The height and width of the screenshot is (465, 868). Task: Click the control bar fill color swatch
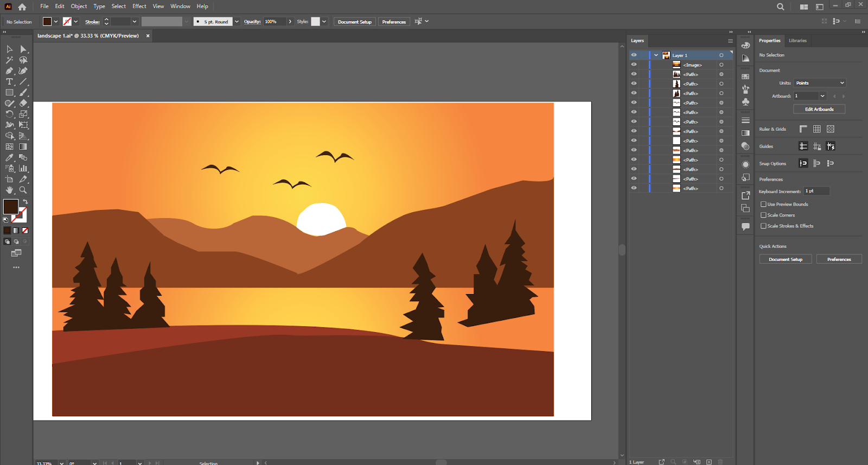click(x=47, y=22)
